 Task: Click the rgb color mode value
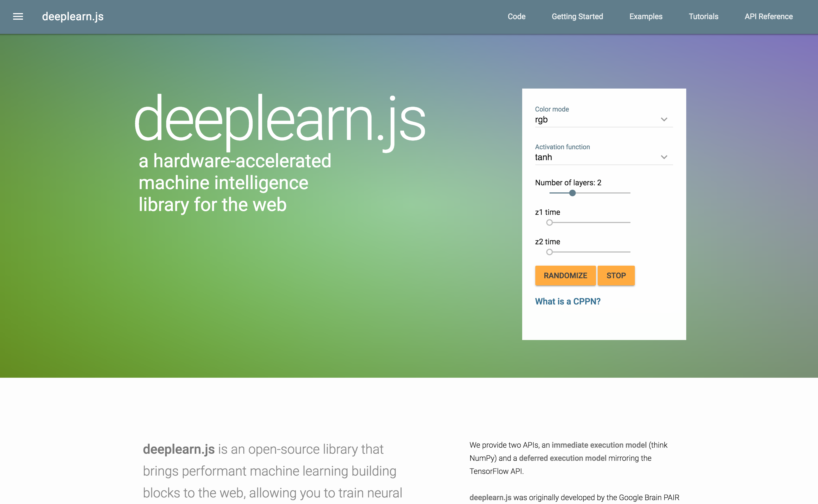click(541, 120)
